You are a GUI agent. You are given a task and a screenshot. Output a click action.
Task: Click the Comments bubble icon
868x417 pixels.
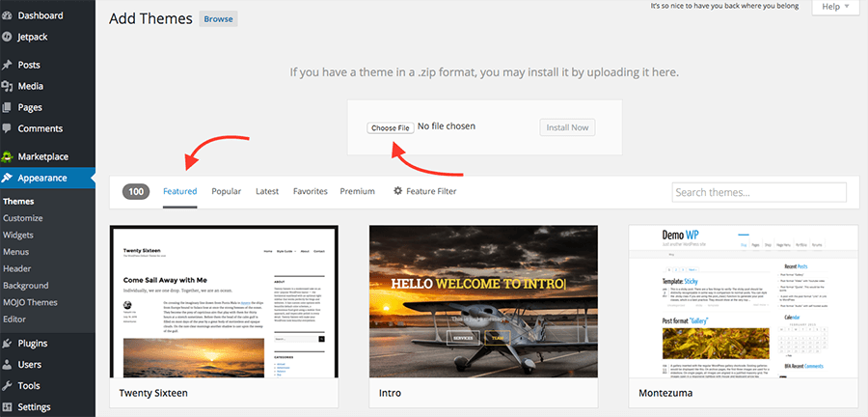click(x=7, y=128)
